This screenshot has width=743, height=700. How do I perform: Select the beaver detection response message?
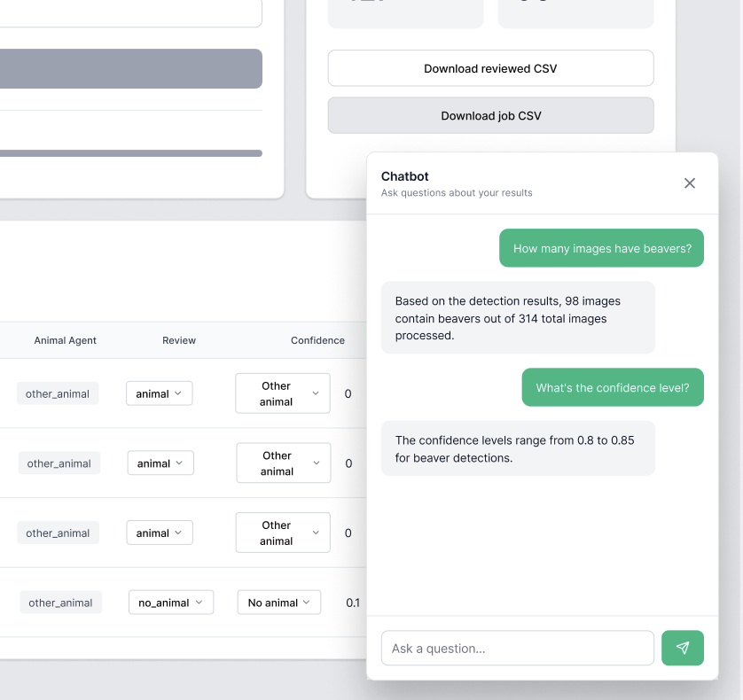(x=518, y=317)
